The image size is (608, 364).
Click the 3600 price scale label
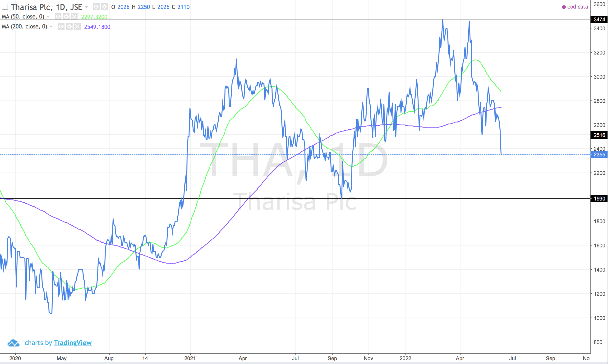599,5
